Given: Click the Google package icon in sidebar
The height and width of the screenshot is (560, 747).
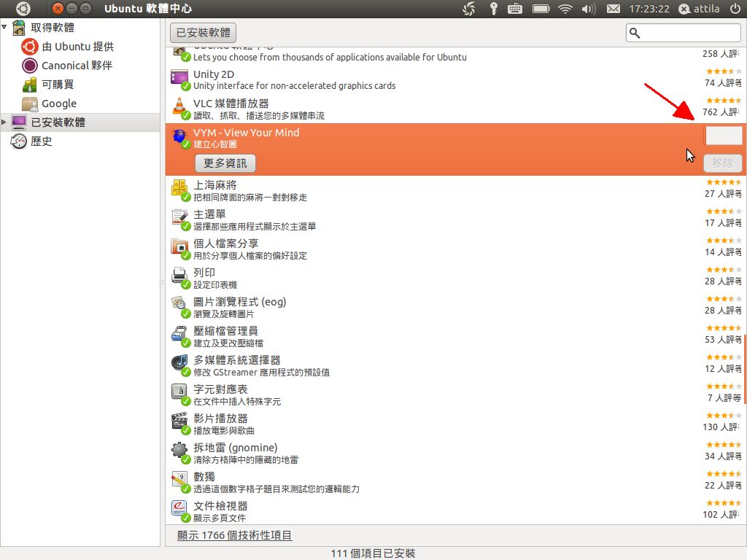Looking at the screenshot, I should click(29, 104).
